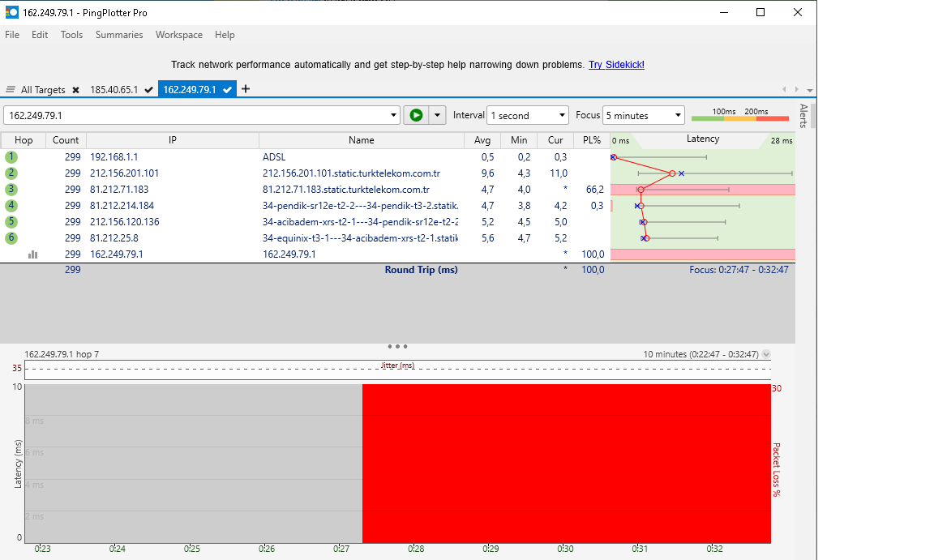Click the Name column header
Viewport: 934px width, 560px height.
click(x=362, y=140)
